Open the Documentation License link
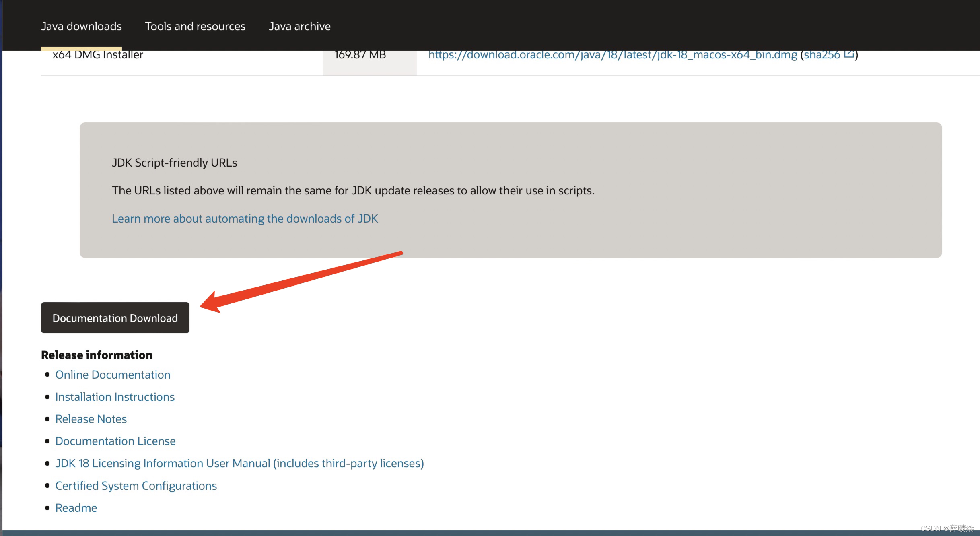 pyautogui.click(x=115, y=441)
